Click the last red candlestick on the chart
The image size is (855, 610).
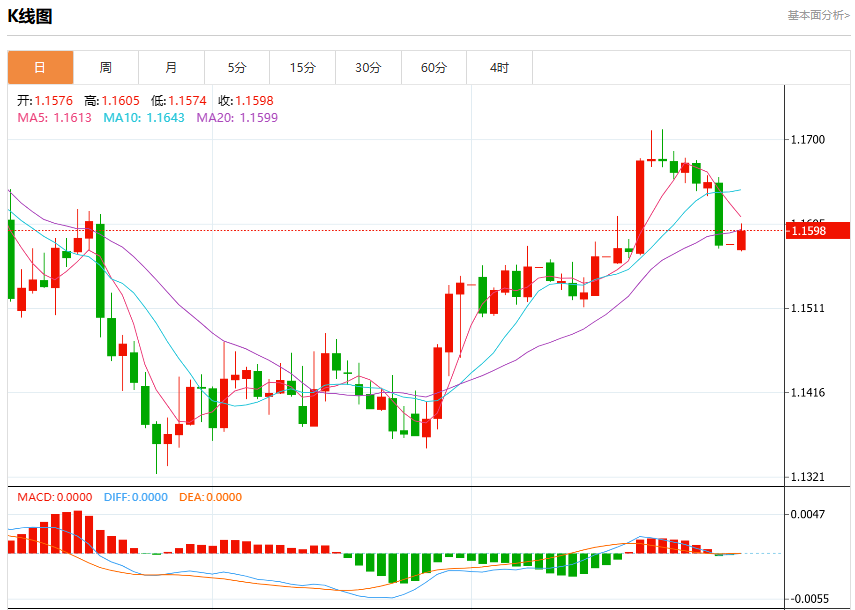click(741, 240)
